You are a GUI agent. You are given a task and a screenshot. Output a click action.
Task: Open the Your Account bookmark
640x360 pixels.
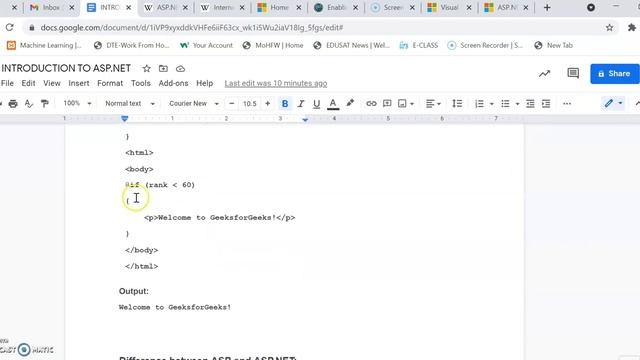206,45
